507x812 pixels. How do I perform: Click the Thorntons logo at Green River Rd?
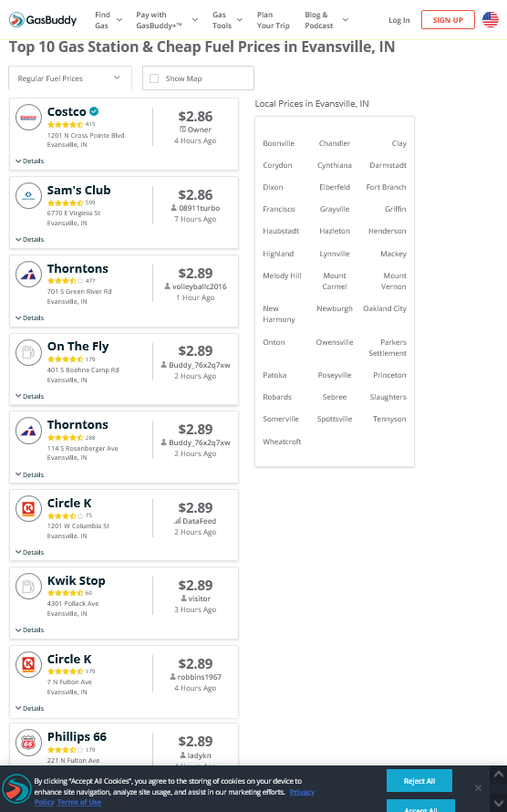coord(28,274)
